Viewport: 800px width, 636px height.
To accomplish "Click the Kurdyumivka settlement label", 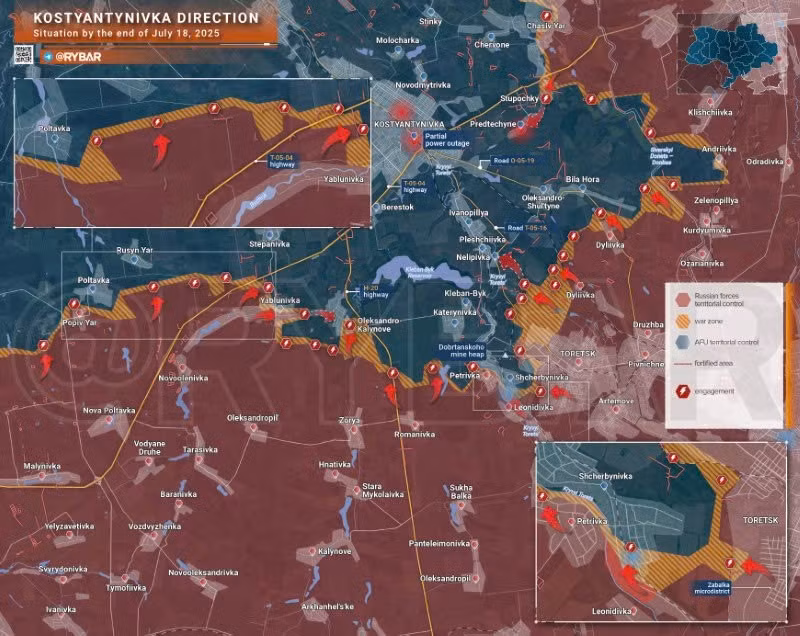I will 707,231.
